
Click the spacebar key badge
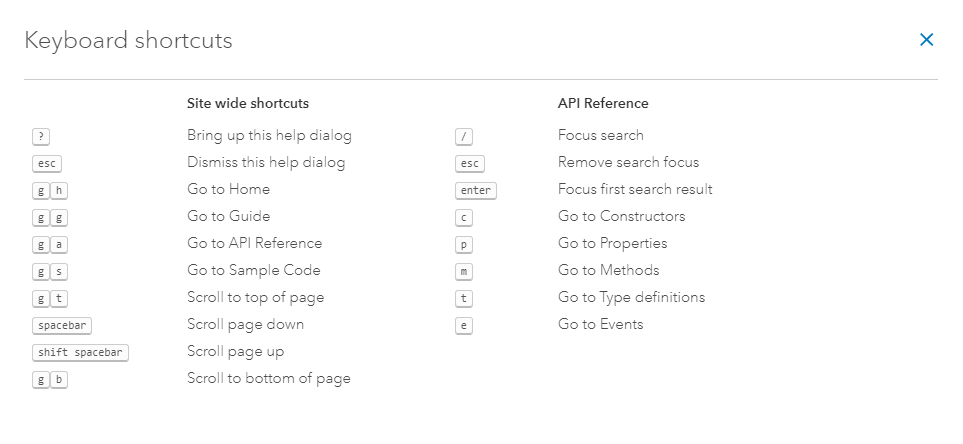point(62,325)
